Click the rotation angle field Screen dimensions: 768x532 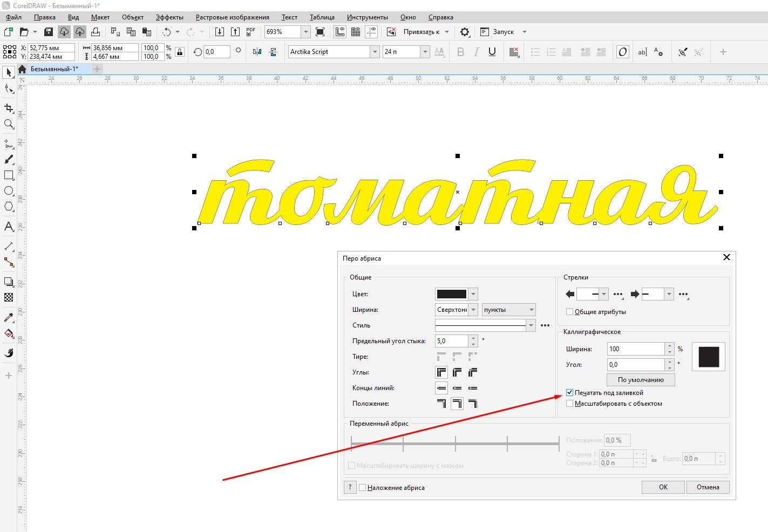point(216,52)
